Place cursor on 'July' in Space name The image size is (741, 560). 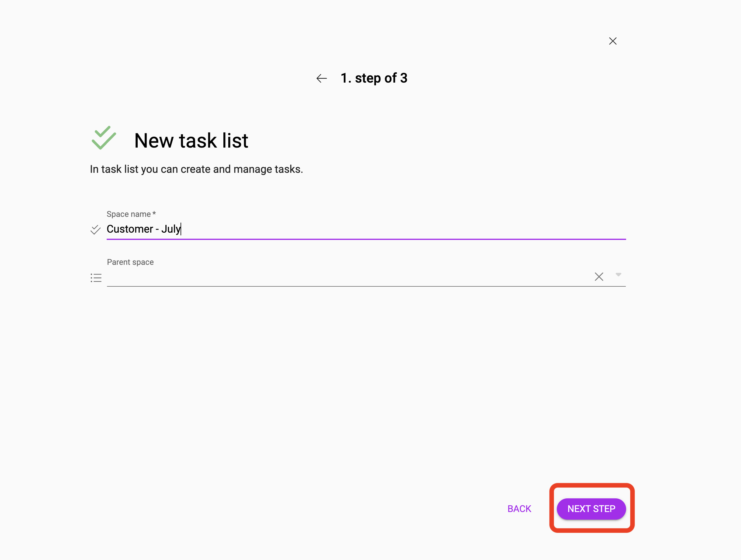point(171,229)
